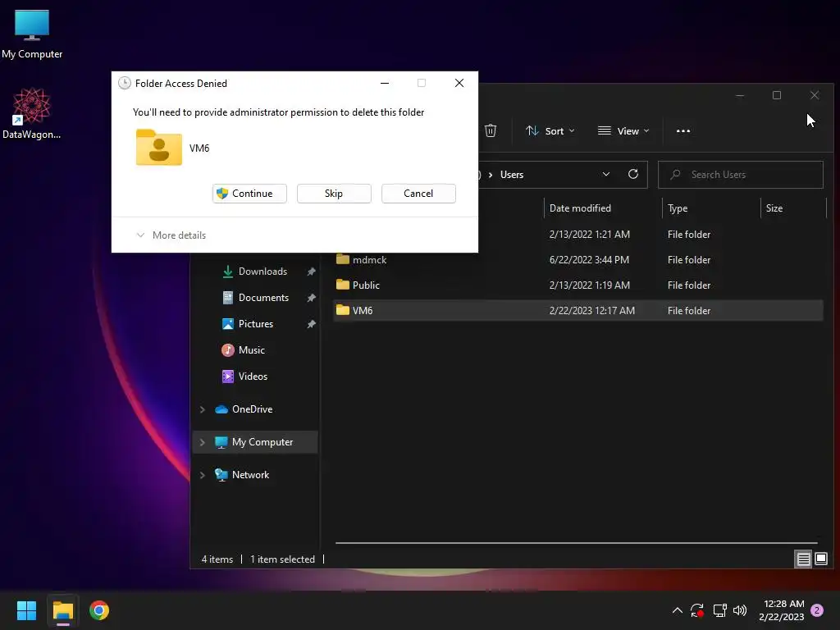The height and width of the screenshot is (630, 840).
Task: Maximize the File Explorer window
Action: [777, 95]
